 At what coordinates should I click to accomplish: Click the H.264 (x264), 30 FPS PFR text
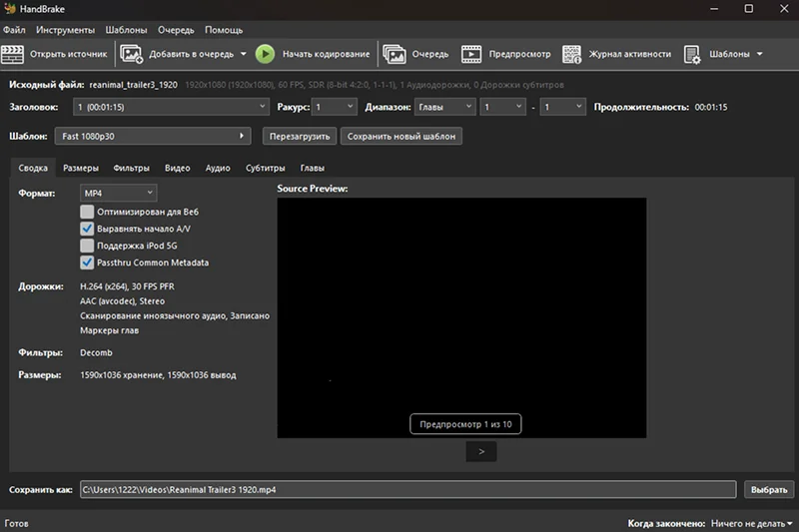(x=127, y=286)
